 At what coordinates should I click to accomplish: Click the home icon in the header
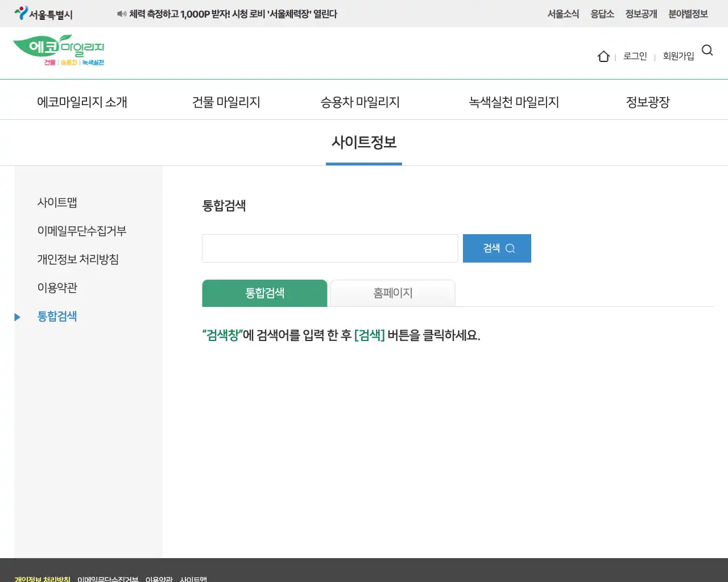click(x=603, y=56)
